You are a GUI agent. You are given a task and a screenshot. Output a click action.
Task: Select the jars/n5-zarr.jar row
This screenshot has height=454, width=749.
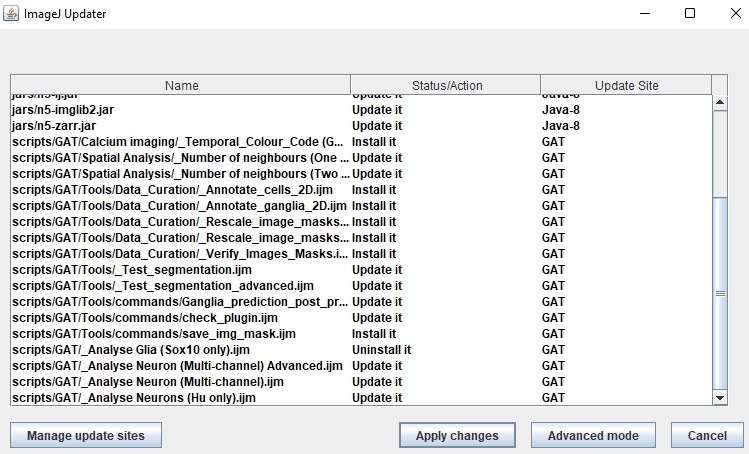pos(54,126)
